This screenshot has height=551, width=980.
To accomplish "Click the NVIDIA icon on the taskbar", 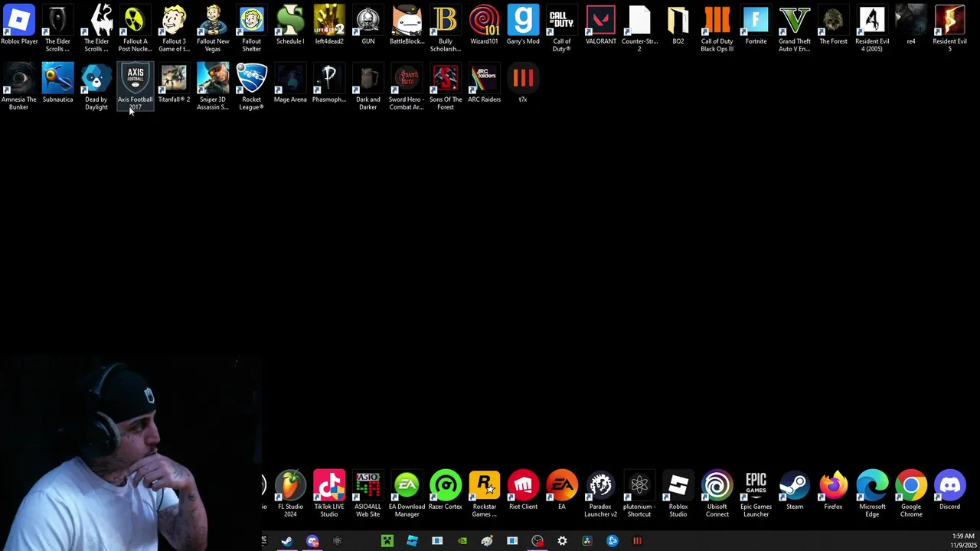I will 462,541.
